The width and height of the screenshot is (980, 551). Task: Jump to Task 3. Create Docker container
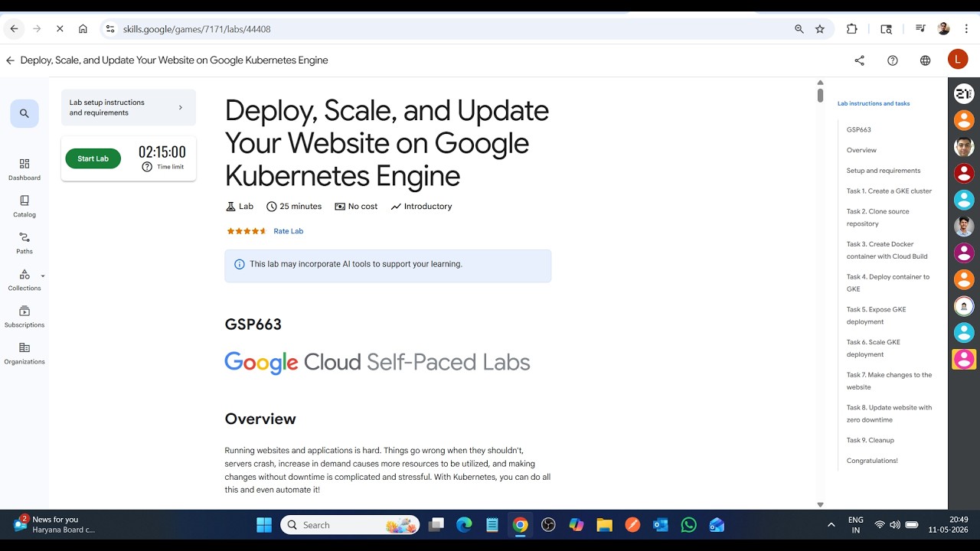point(887,250)
